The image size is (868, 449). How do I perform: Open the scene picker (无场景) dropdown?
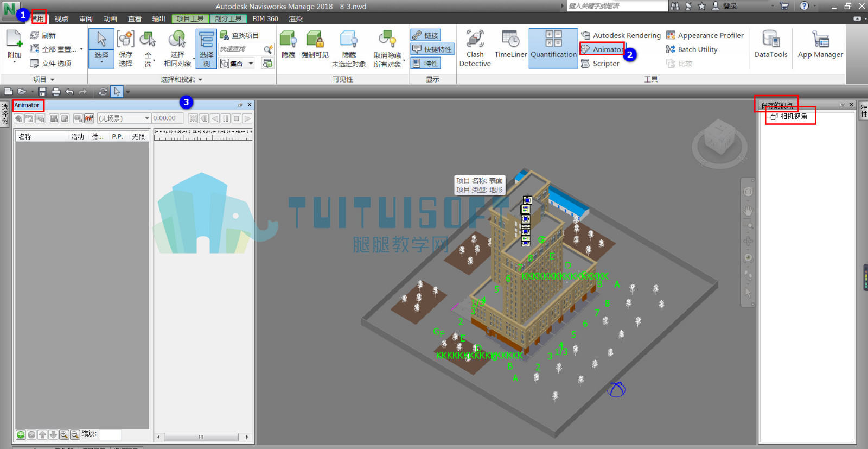coord(124,118)
